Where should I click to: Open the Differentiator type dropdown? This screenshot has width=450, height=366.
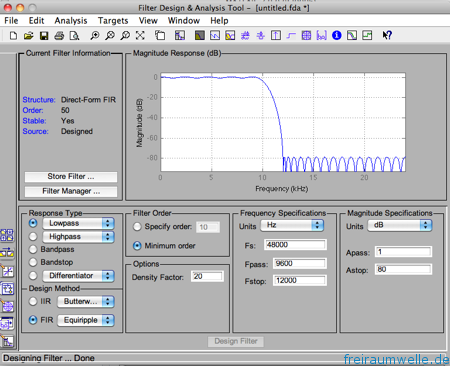(x=78, y=276)
